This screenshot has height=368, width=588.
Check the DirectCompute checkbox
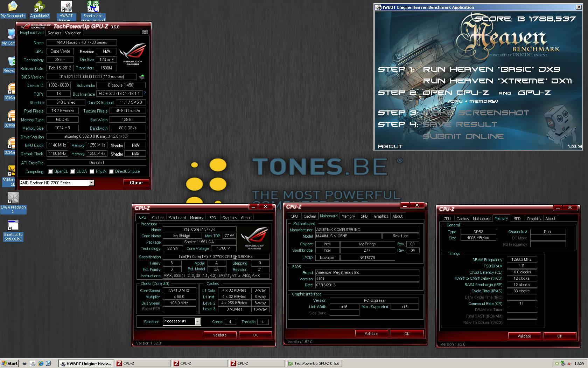tap(111, 171)
